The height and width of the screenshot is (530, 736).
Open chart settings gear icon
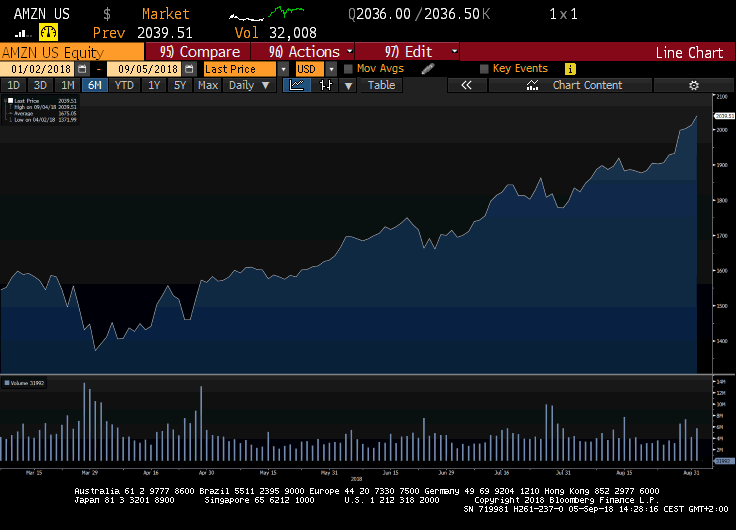point(694,85)
